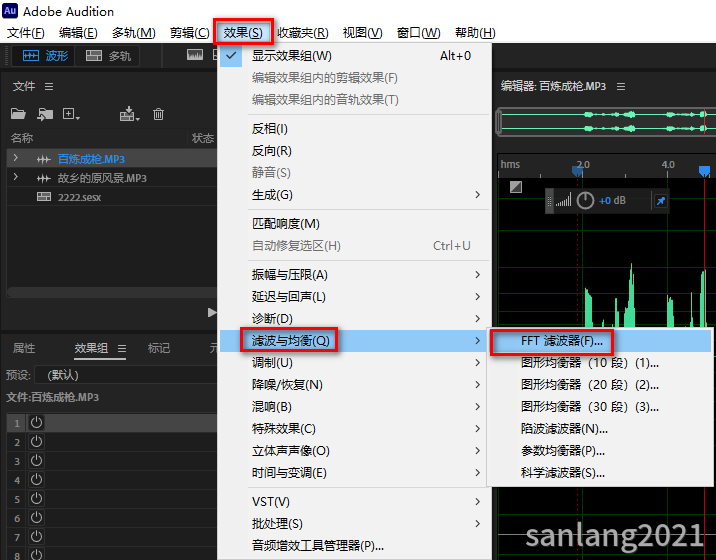The width and height of the screenshot is (716, 560).
Task: Toggle power button for effect slot 3
Action: pos(37,461)
